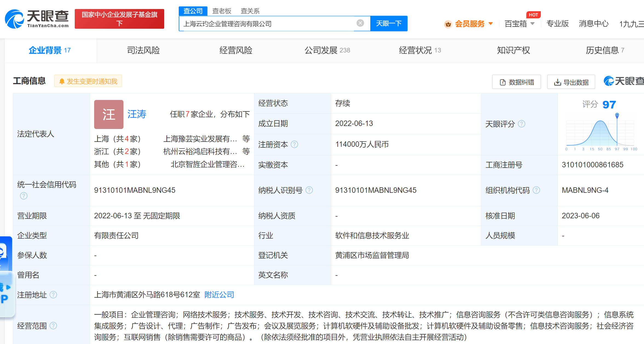Click the 发生变更时通知我 alert button
644x344 pixels.
[88, 81]
